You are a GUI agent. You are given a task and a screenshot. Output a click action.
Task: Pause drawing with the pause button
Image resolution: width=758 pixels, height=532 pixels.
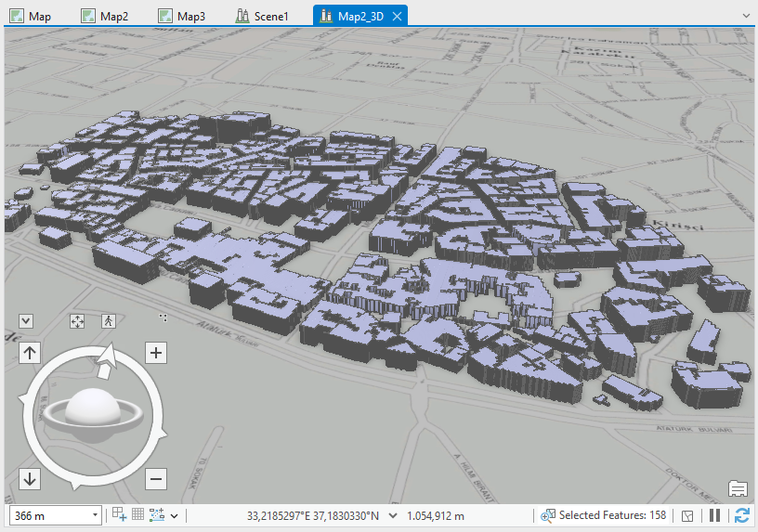click(714, 515)
